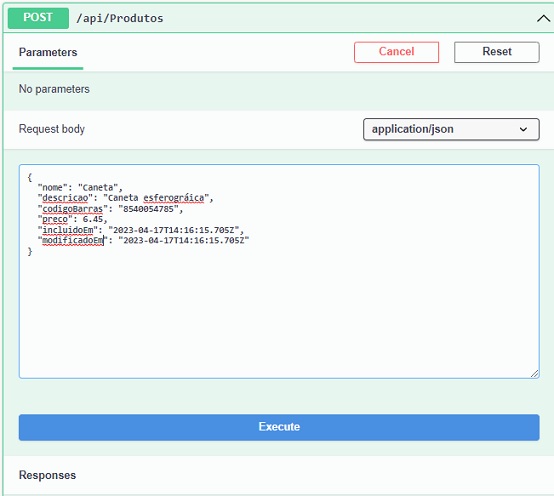Image resolution: width=554 pixels, height=496 pixels.
Task: Select the Parameters tab
Action: (x=48, y=52)
